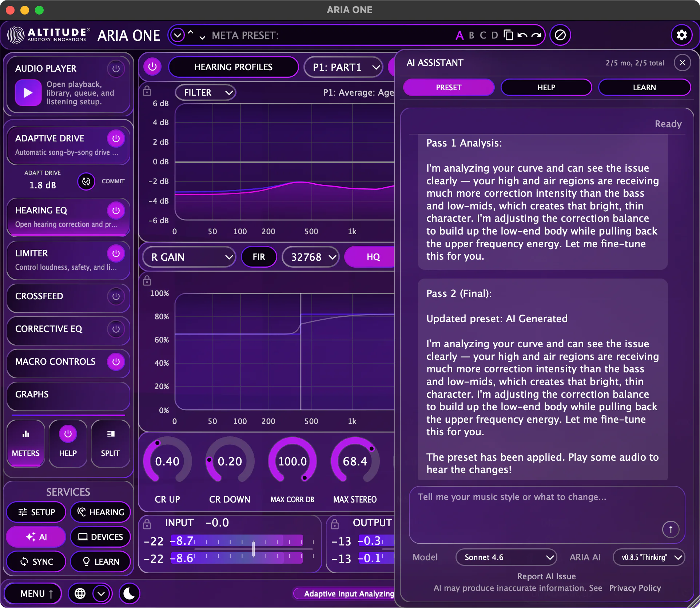Open the language globe selector

80,593
